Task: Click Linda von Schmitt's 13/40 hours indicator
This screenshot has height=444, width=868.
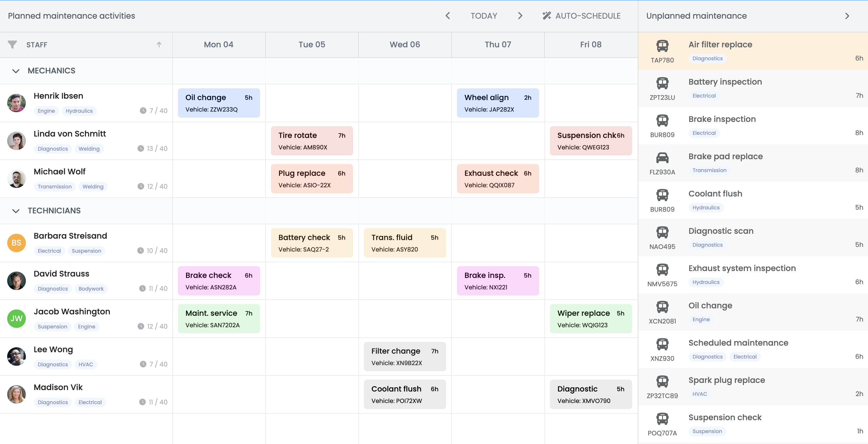Action: point(152,149)
